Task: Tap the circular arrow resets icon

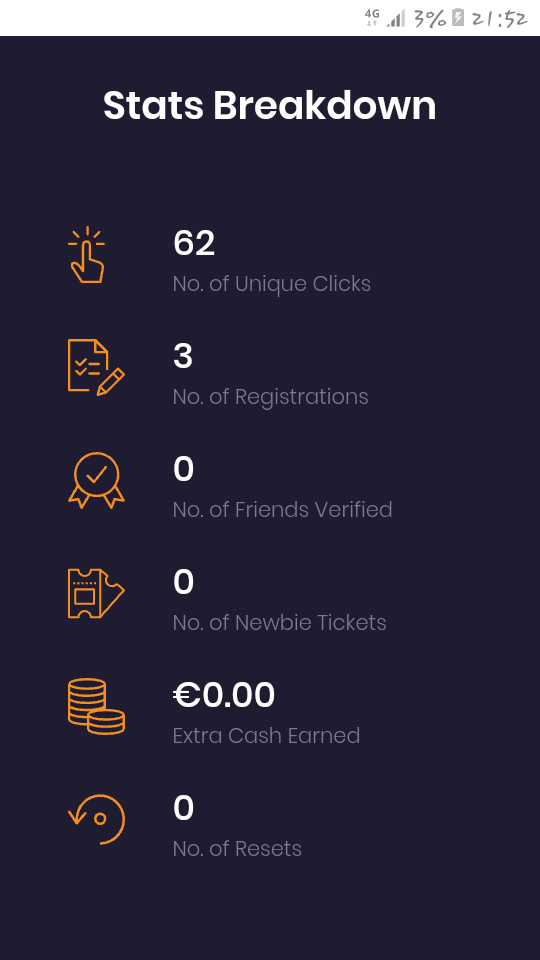Action: pyautogui.click(x=96, y=819)
